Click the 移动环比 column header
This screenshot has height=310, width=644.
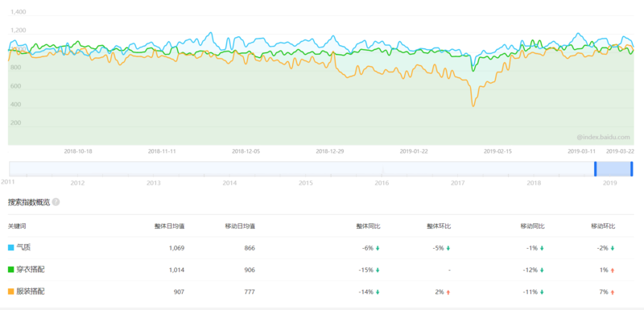click(603, 225)
